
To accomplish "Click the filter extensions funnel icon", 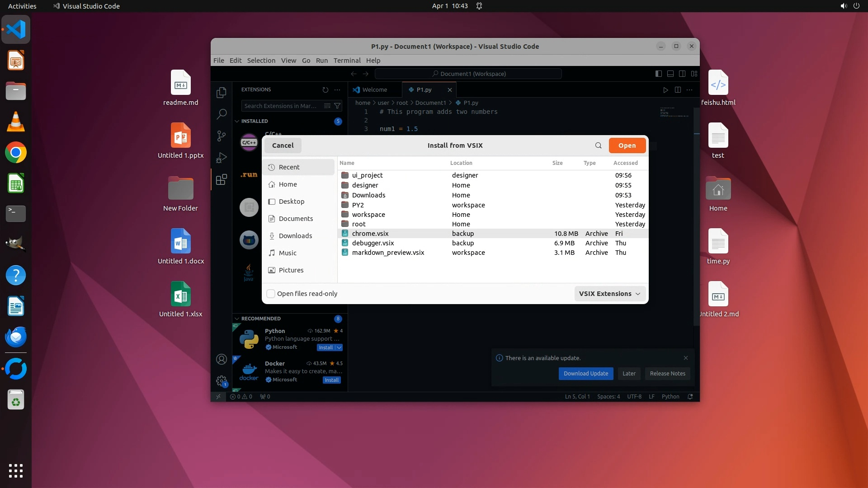I will [337, 106].
